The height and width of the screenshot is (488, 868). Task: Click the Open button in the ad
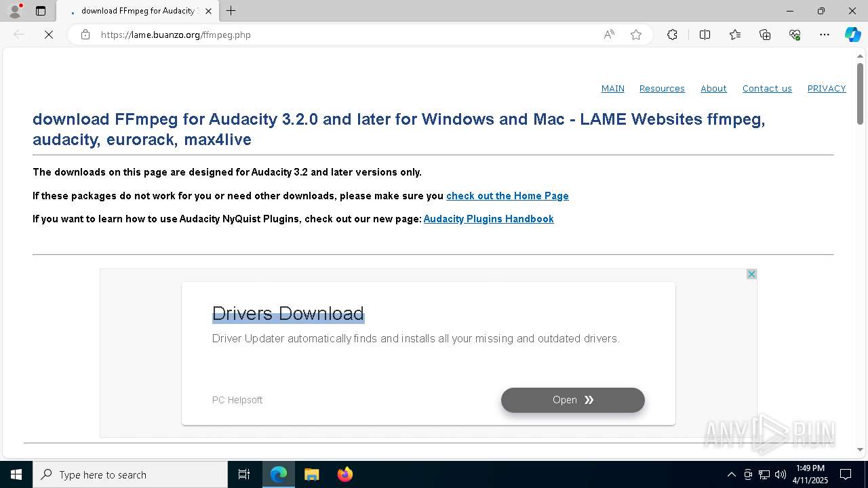coord(573,400)
